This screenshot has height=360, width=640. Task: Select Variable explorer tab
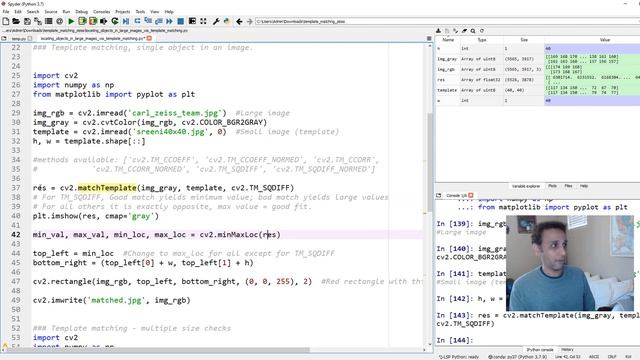[526, 186]
